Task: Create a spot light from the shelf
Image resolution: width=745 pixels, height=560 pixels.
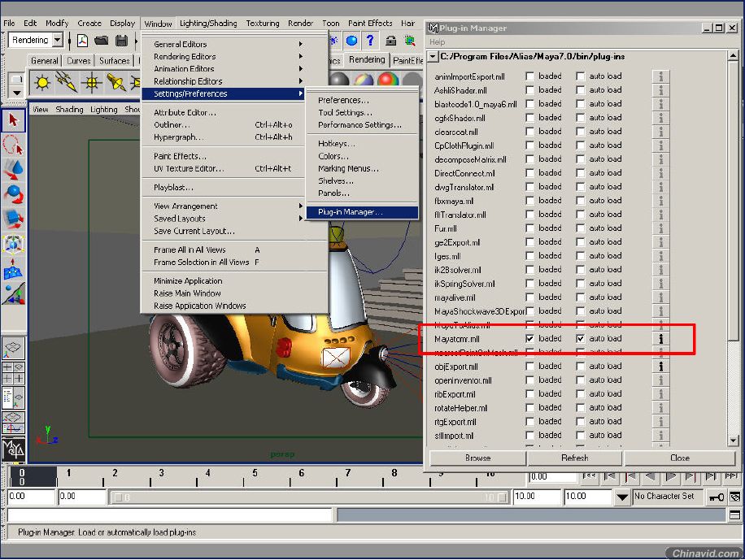Action: point(116,83)
